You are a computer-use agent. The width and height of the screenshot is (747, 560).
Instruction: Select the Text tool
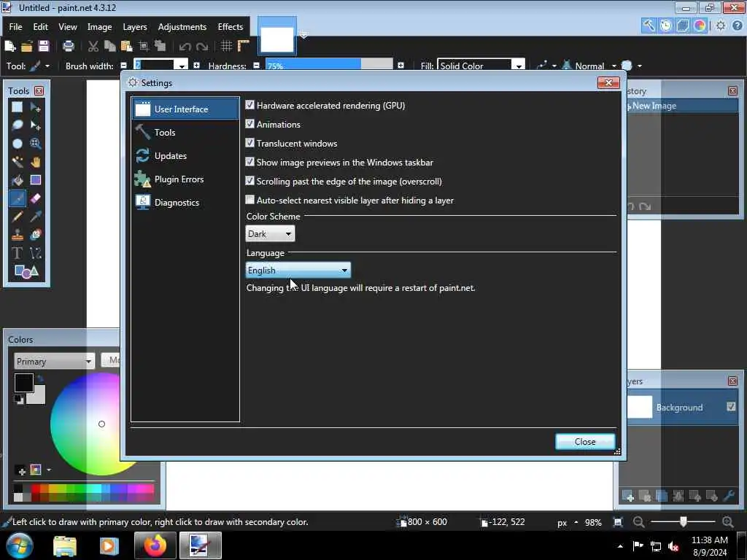18,253
